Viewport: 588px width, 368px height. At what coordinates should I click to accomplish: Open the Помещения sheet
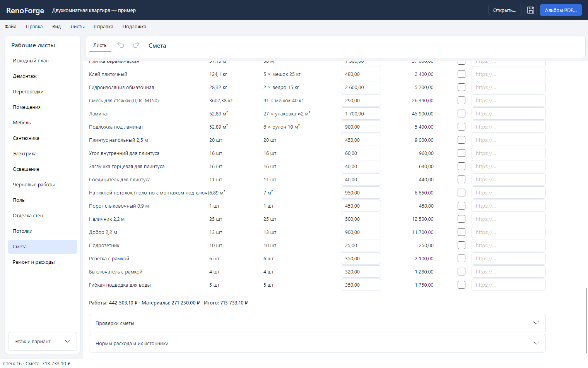pyautogui.click(x=43, y=107)
